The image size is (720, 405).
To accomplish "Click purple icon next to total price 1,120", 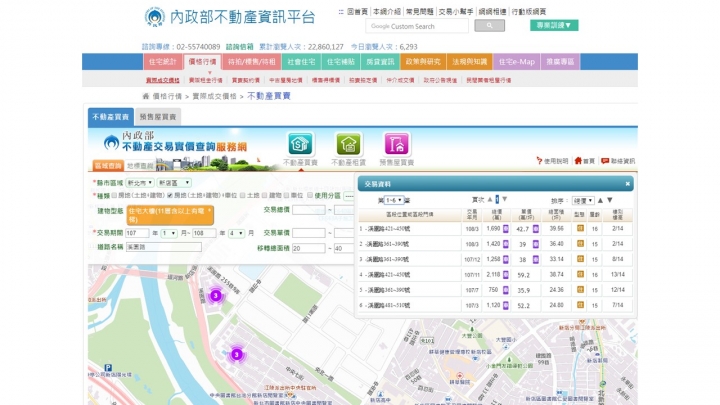I will coord(506,305).
